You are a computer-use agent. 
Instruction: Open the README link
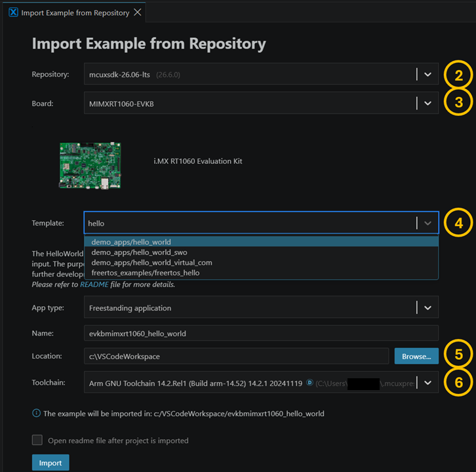tap(94, 285)
